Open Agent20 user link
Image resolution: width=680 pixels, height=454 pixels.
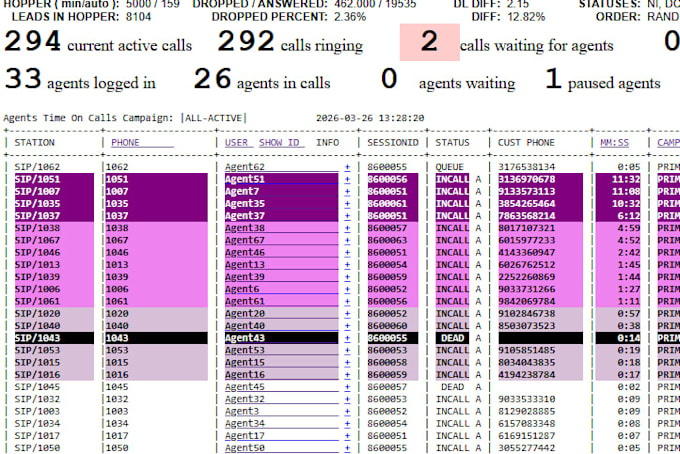(x=281, y=314)
